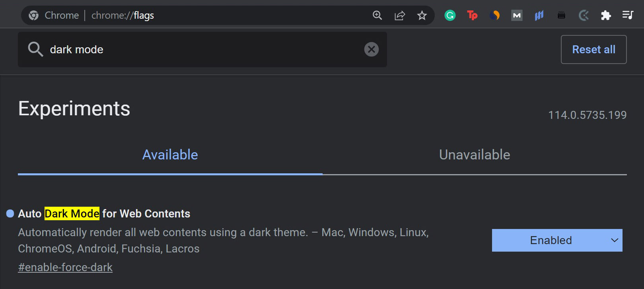Open the #enable-force-dark link

click(x=65, y=267)
